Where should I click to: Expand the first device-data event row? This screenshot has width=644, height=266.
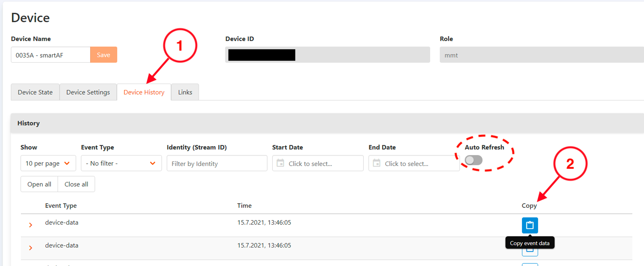(30, 225)
